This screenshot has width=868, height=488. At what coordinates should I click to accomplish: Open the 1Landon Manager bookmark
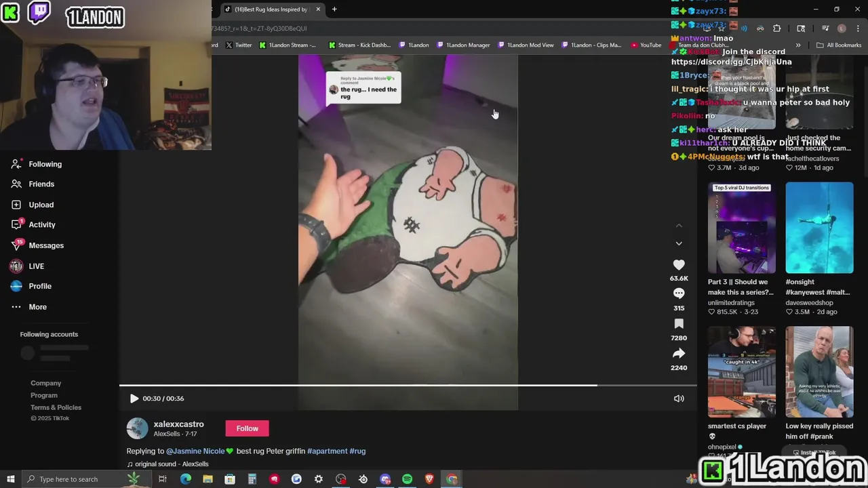pyautogui.click(x=463, y=45)
